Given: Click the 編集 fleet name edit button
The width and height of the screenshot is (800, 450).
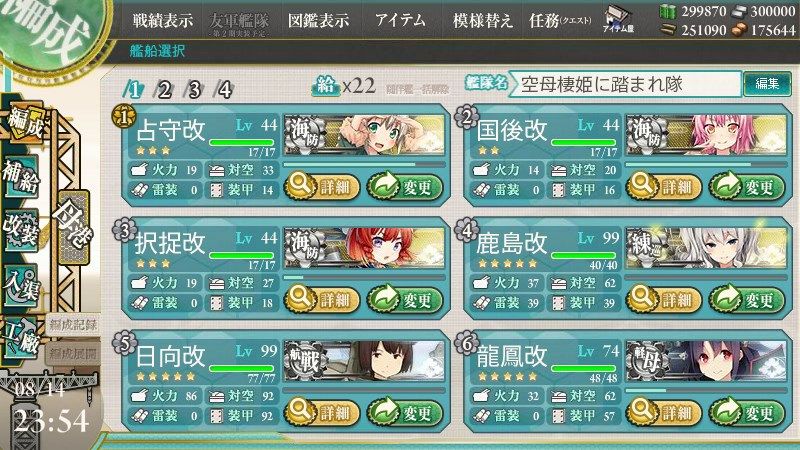Looking at the screenshot, I should [767, 84].
